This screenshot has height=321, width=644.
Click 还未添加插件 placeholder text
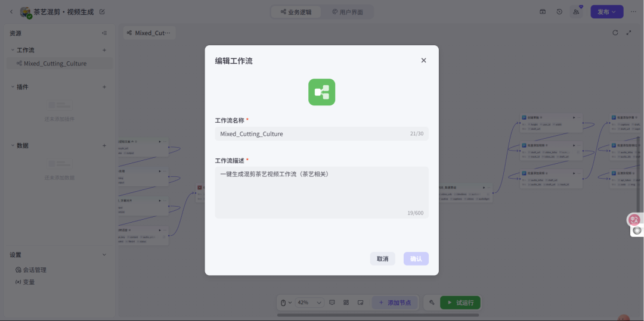click(x=60, y=119)
